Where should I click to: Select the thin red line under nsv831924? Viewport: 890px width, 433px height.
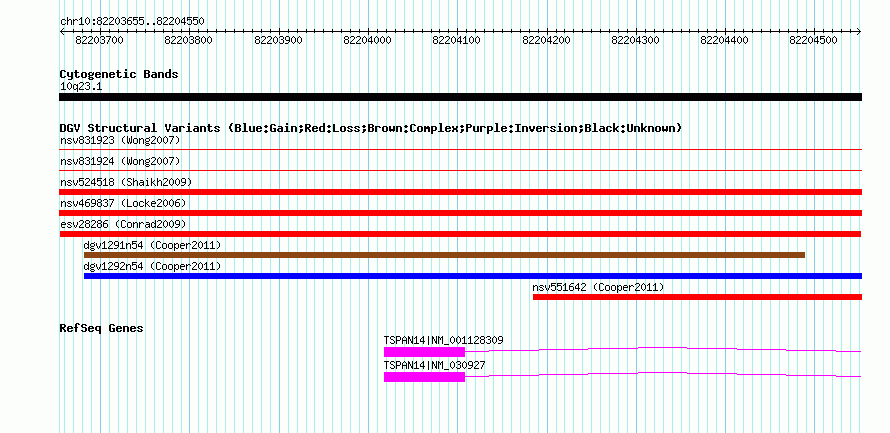pos(460,171)
